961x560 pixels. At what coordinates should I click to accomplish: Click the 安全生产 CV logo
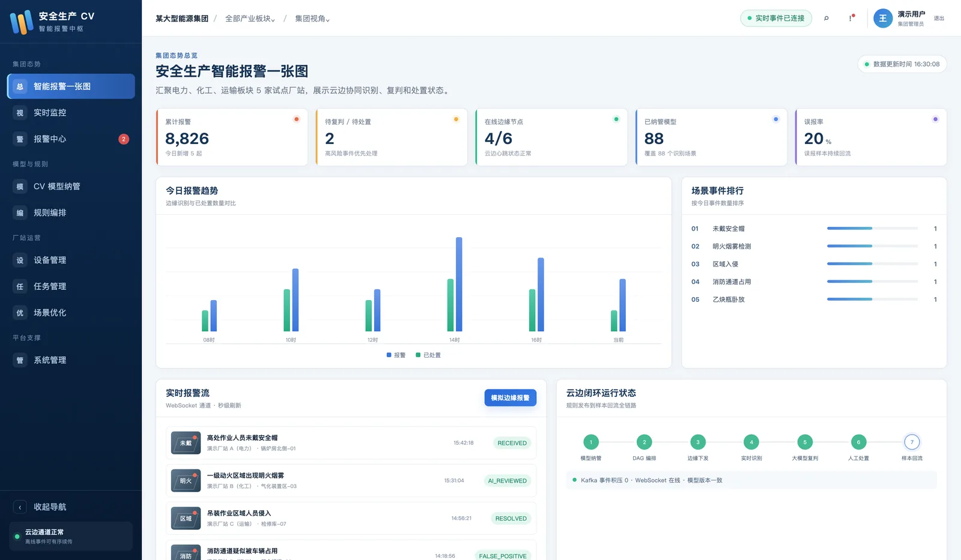click(x=22, y=22)
